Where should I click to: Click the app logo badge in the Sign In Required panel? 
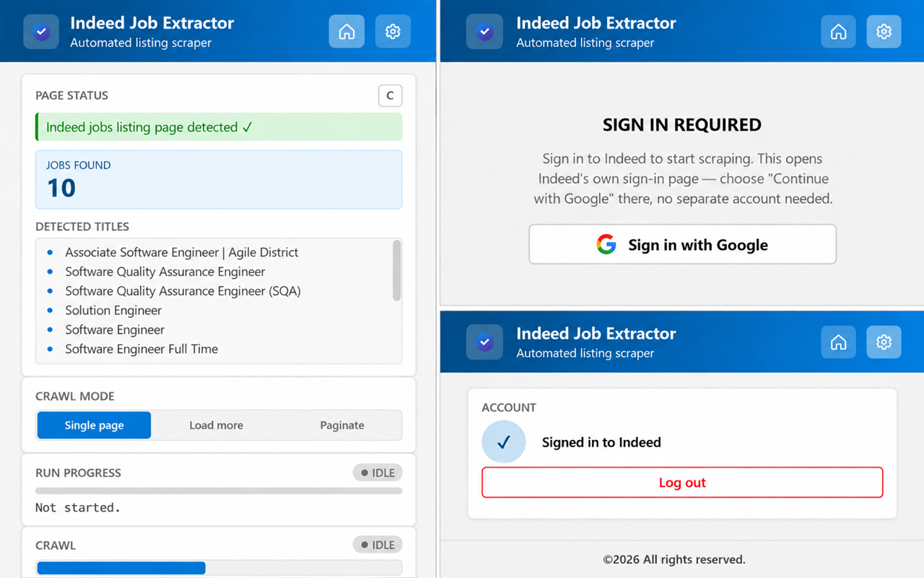[x=484, y=32]
